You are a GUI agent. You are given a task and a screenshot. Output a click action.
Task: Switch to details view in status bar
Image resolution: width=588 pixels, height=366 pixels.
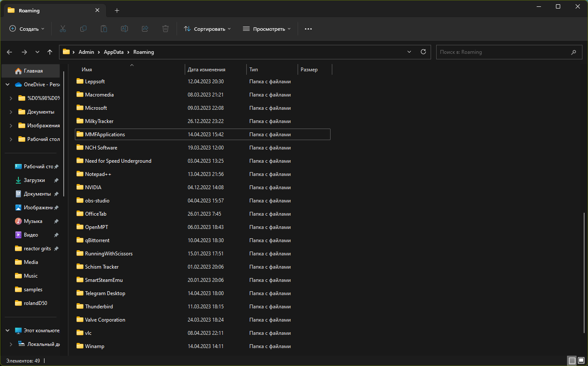click(x=572, y=361)
